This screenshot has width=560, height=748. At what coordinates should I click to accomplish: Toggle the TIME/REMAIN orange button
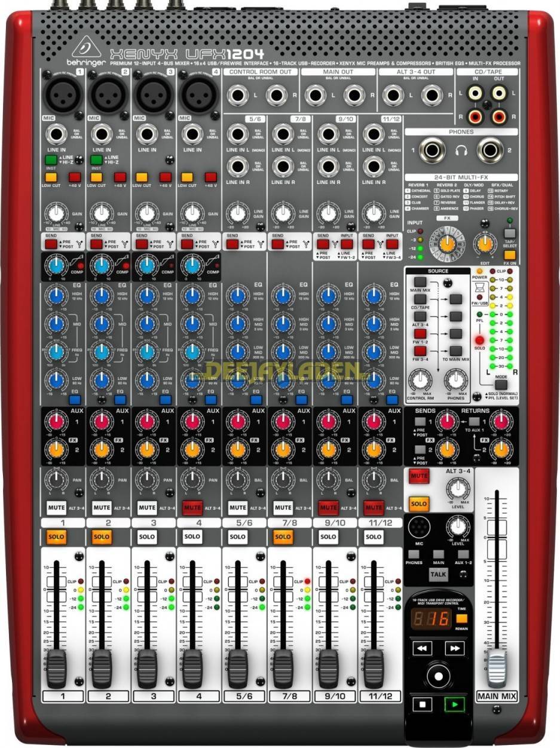pyautogui.click(x=461, y=618)
